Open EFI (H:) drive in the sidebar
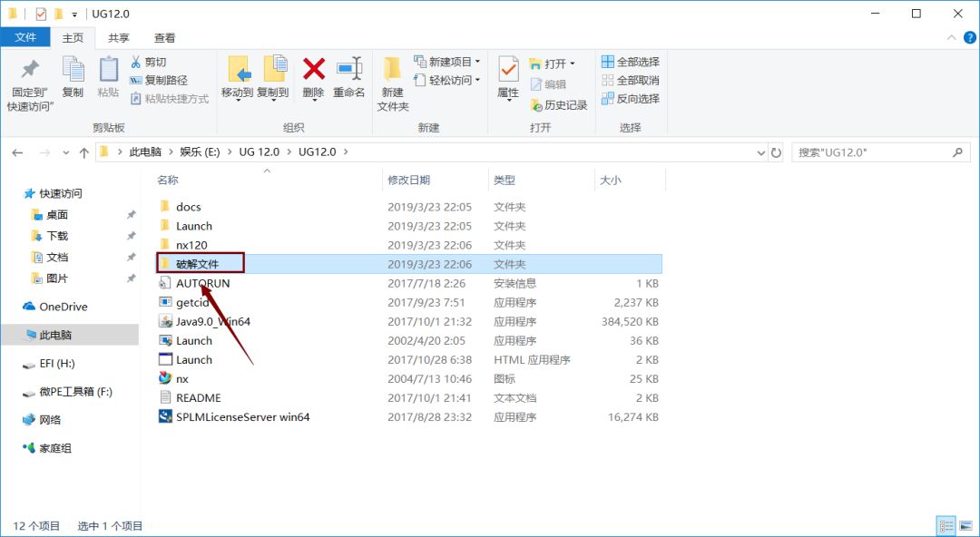The image size is (980, 537). pos(57,364)
